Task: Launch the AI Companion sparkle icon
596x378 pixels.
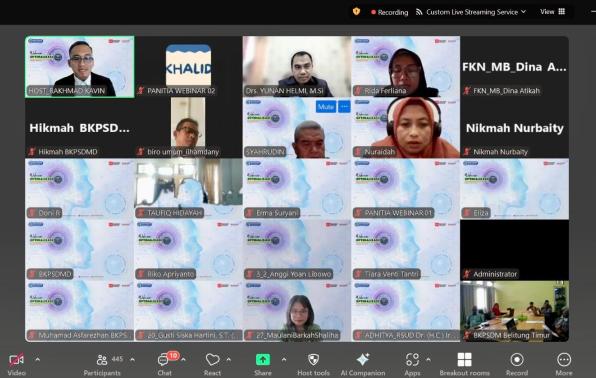Action: pos(363,359)
